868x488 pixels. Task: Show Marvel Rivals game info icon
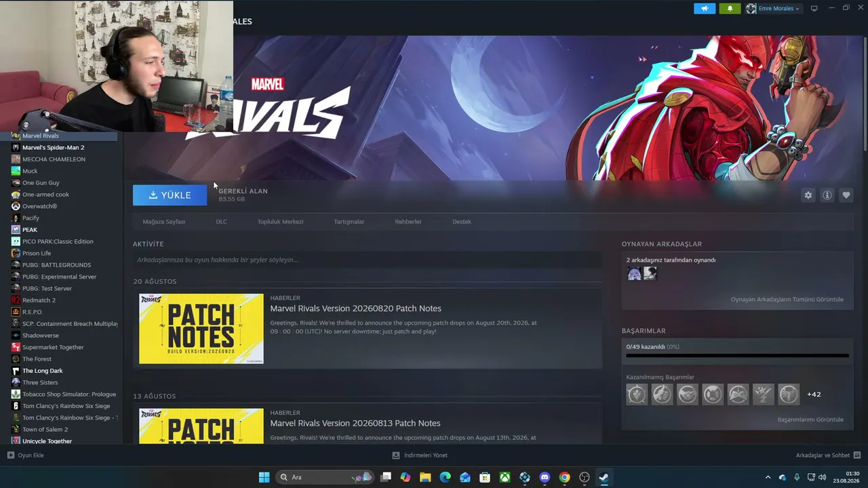click(x=827, y=195)
